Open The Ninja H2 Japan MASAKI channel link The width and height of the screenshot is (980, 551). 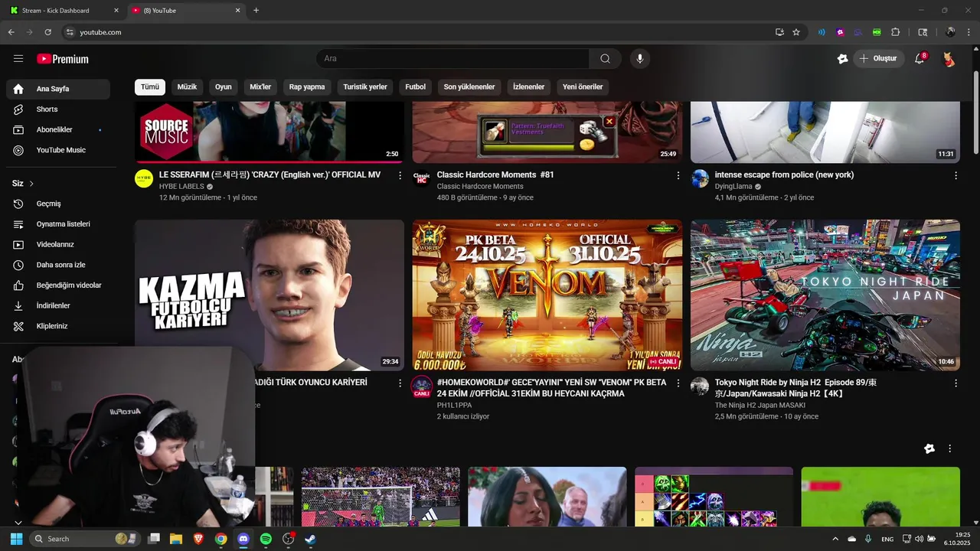tap(760, 406)
